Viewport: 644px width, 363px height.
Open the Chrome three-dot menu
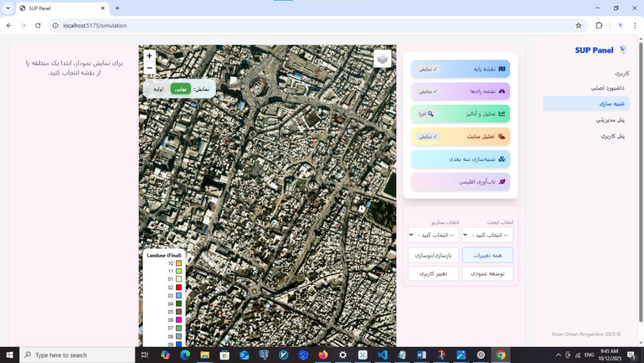635,25
